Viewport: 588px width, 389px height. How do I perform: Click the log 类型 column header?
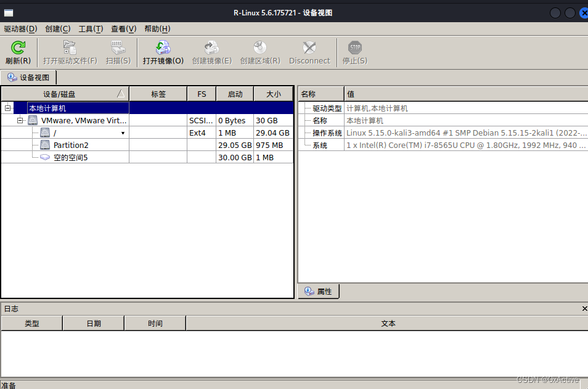[x=32, y=324]
